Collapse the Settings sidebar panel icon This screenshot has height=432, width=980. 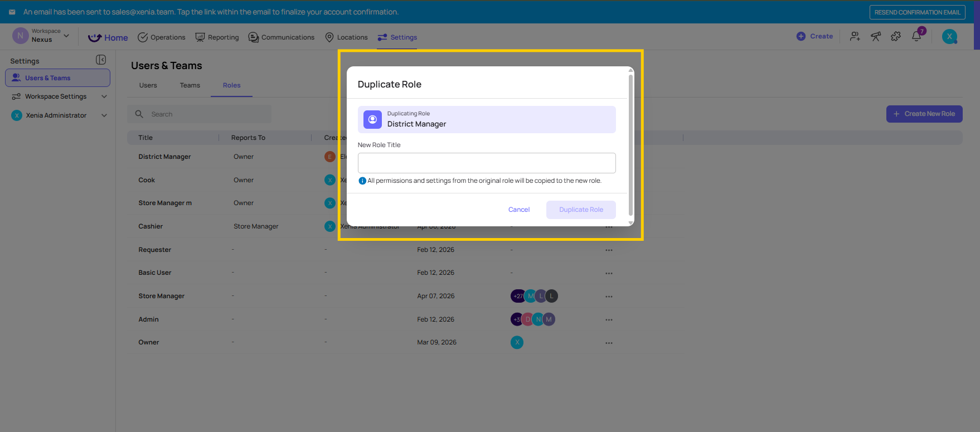tap(101, 60)
